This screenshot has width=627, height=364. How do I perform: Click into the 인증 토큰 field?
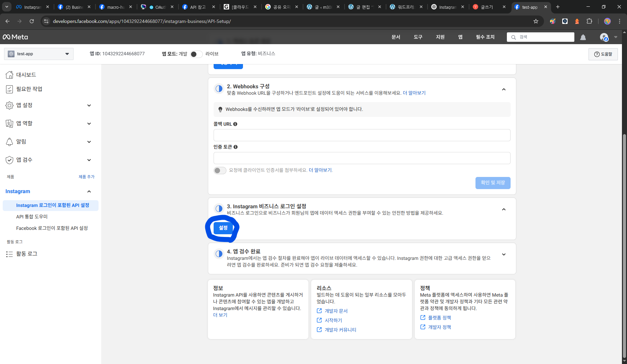[x=362, y=158]
